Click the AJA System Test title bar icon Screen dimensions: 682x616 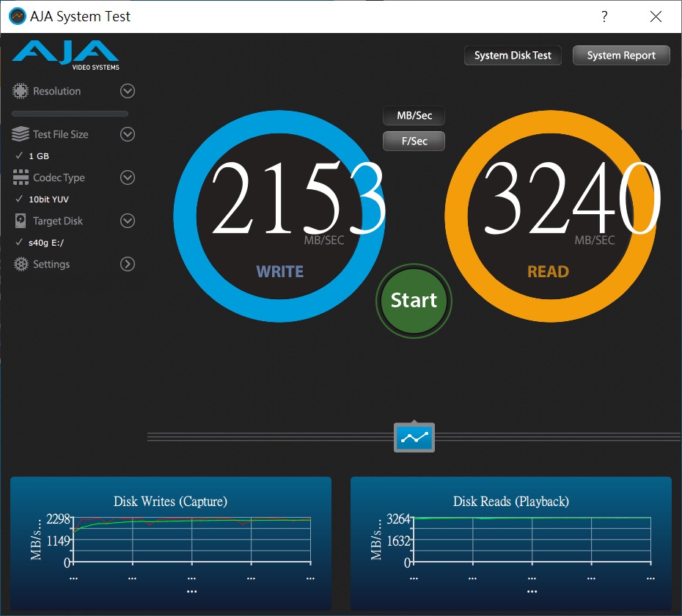click(18, 17)
